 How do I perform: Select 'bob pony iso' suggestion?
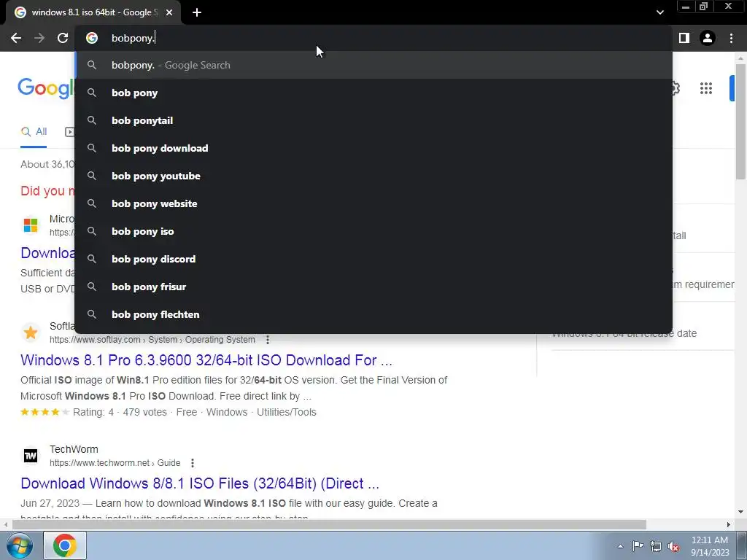tap(373, 231)
